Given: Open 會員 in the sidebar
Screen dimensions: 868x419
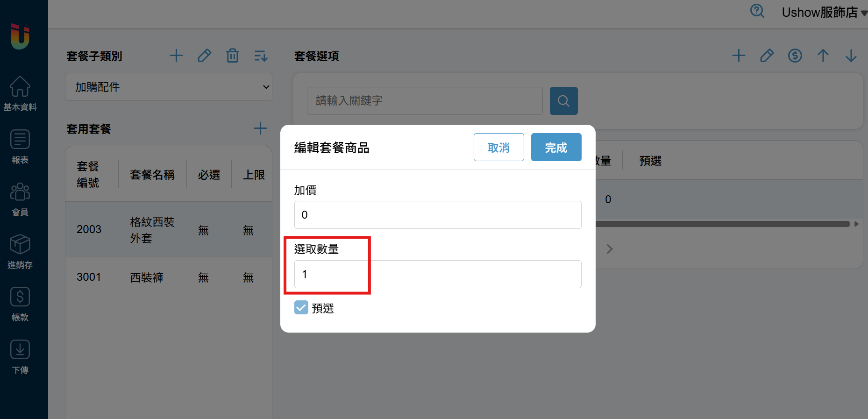Looking at the screenshot, I should tap(20, 199).
